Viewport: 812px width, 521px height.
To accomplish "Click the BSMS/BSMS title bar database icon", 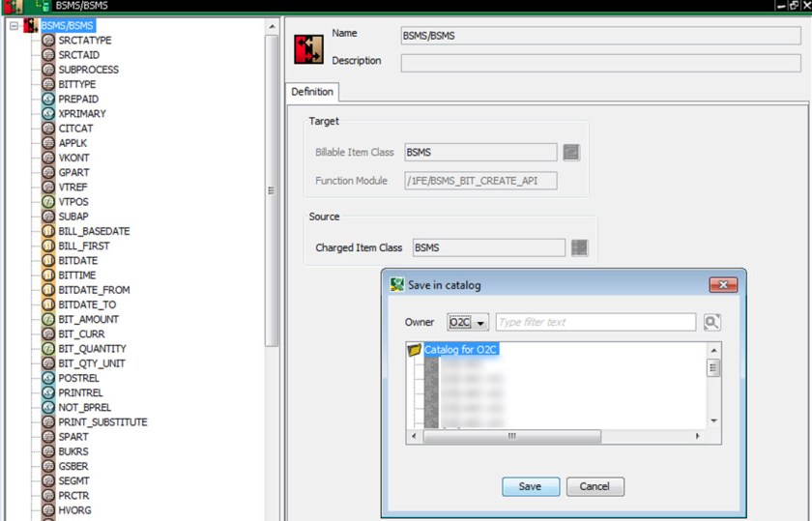I will coord(43,6).
